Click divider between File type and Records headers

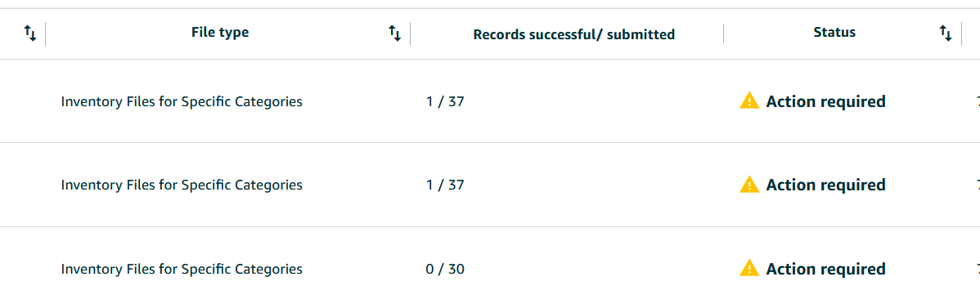410,33
